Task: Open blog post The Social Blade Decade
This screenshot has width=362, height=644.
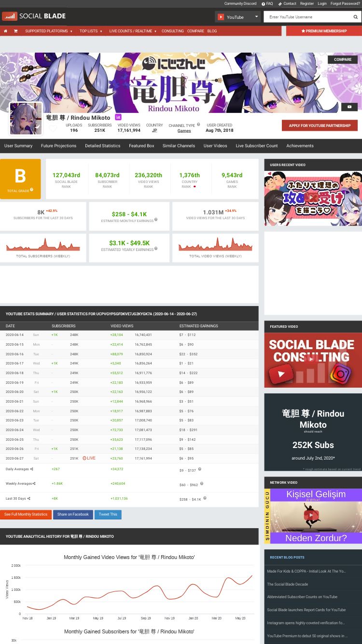Action: tap(288, 584)
